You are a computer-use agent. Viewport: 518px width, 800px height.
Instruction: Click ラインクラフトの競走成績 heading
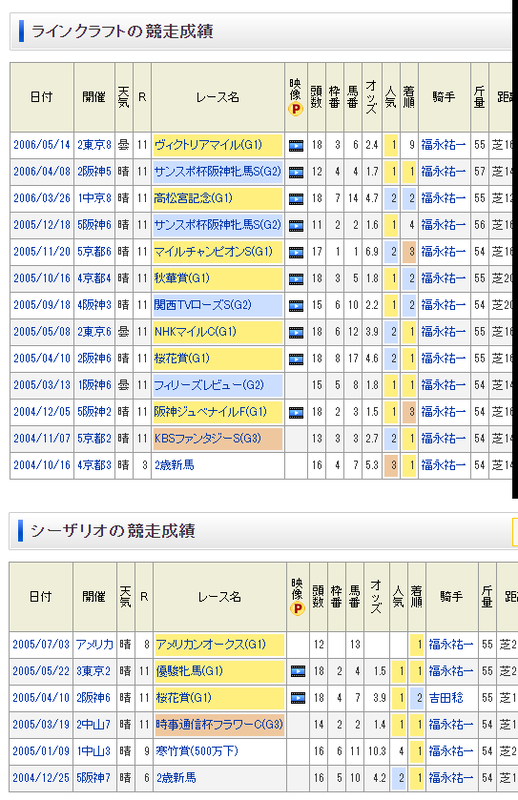point(122,31)
